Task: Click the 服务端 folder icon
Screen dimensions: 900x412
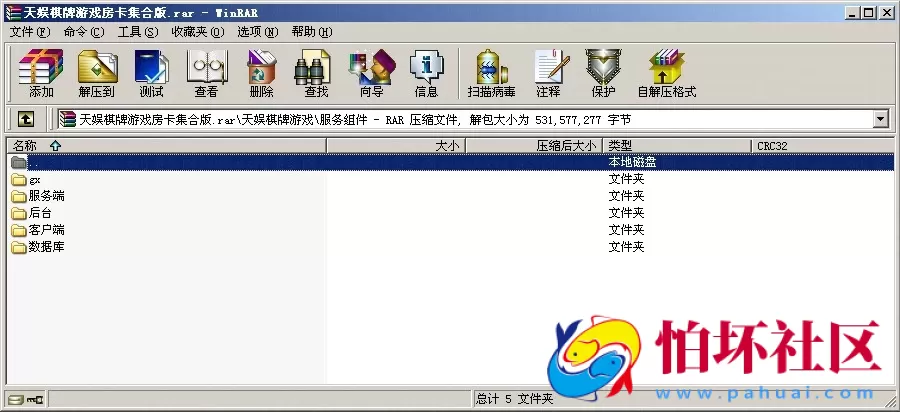Action: [x=19, y=196]
